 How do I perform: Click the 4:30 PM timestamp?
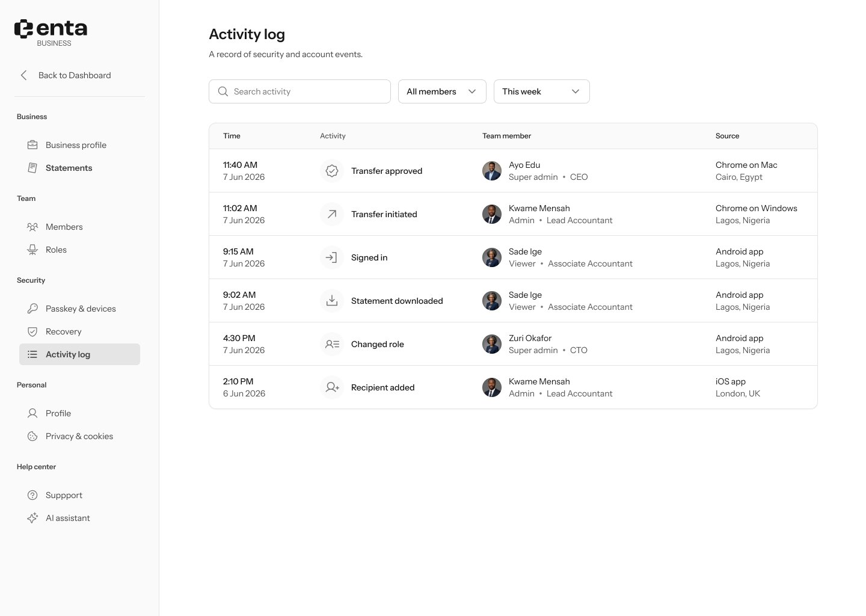tap(239, 338)
